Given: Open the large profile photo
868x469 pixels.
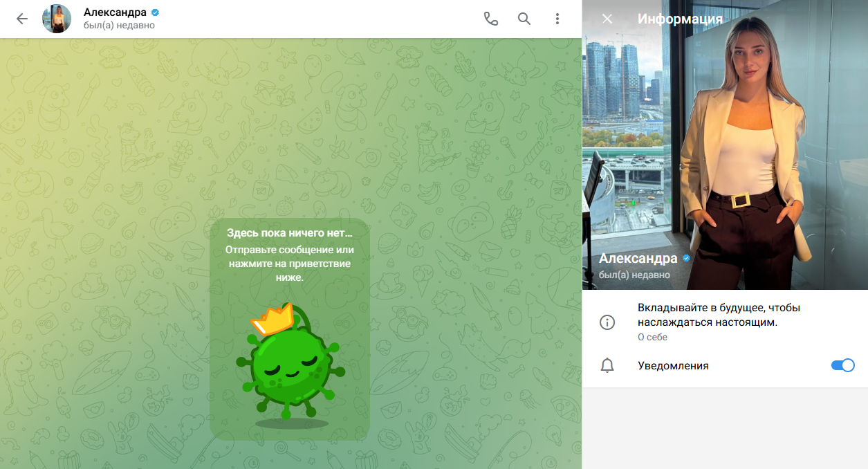Looking at the screenshot, I should tap(726, 152).
